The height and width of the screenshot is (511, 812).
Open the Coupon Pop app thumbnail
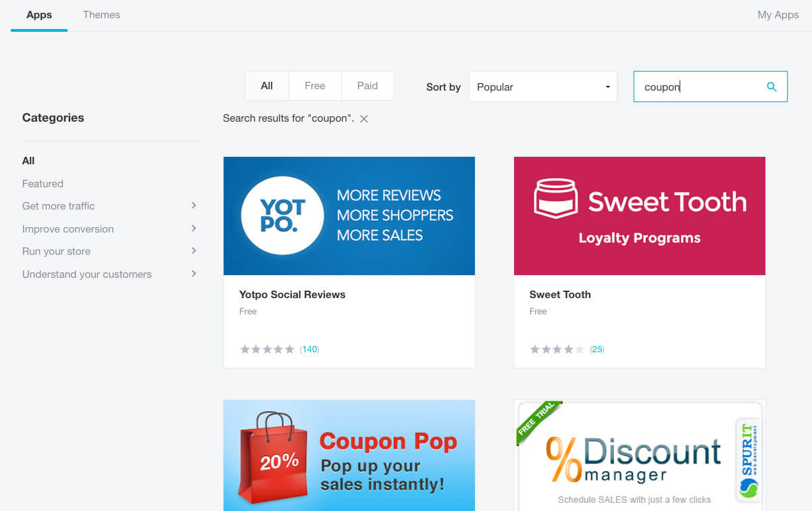point(349,456)
